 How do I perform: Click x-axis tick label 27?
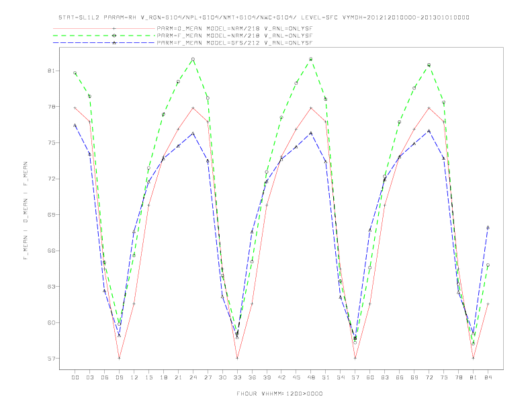point(208,377)
